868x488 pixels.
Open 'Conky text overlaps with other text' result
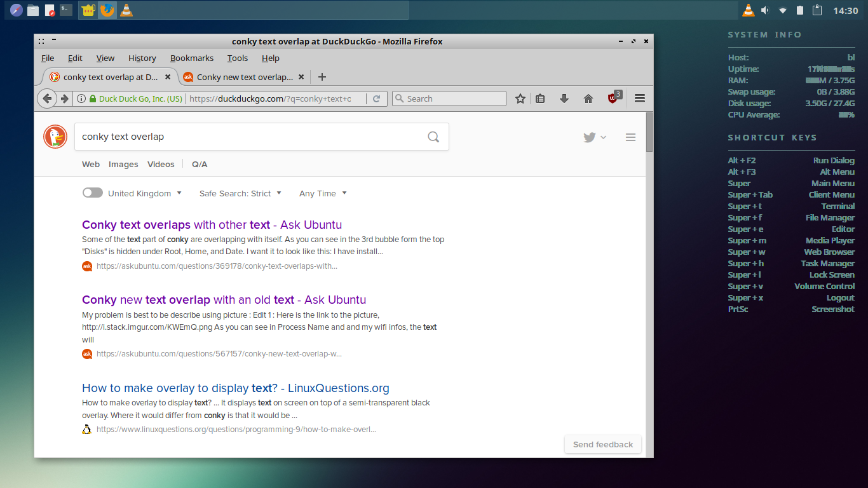tap(212, 225)
